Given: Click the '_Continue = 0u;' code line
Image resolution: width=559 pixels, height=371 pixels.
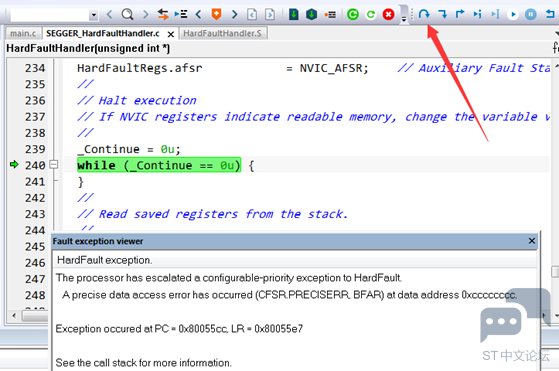Looking at the screenshot, I should (x=129, y=149).
